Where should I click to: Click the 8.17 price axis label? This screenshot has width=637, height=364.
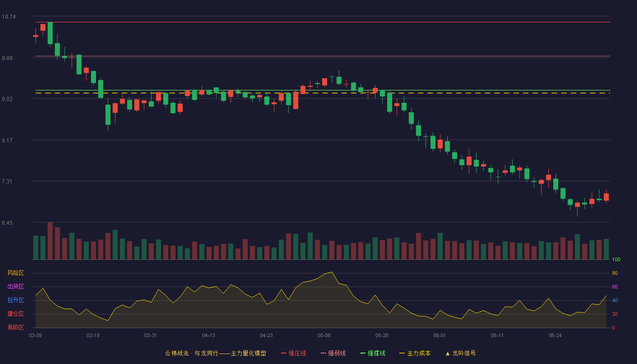point(7,141)
